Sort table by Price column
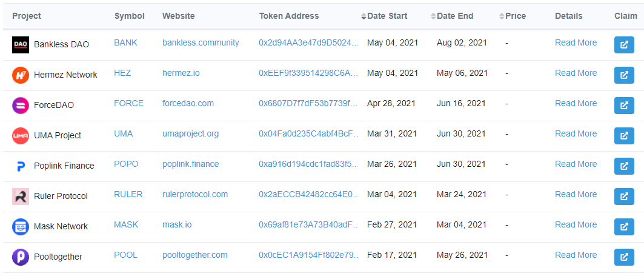This screenshot has height=276, width=644. (x=515, y=16)
